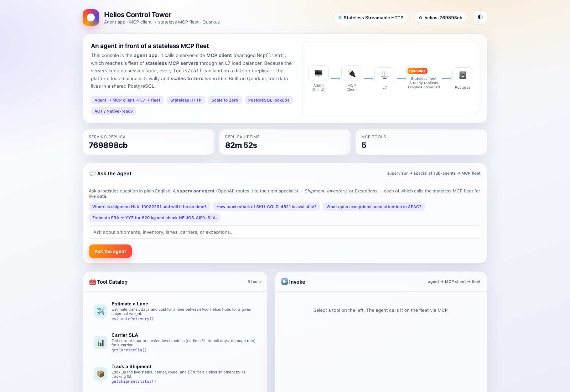Choose the SKU-COLD-4521 stock suggested question
The width and height of the screenshot is (570, 392).
click(266, 207)
